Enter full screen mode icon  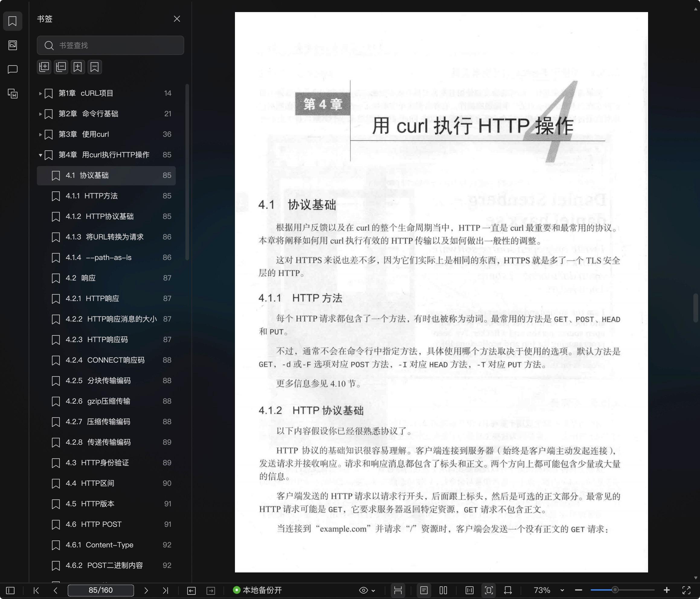[x=686, y=590]
